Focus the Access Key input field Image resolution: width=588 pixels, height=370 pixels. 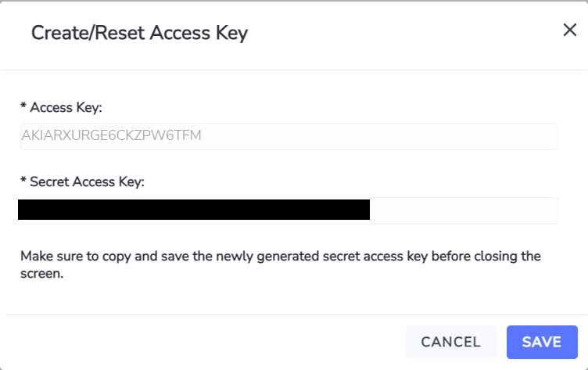(289, 136)
